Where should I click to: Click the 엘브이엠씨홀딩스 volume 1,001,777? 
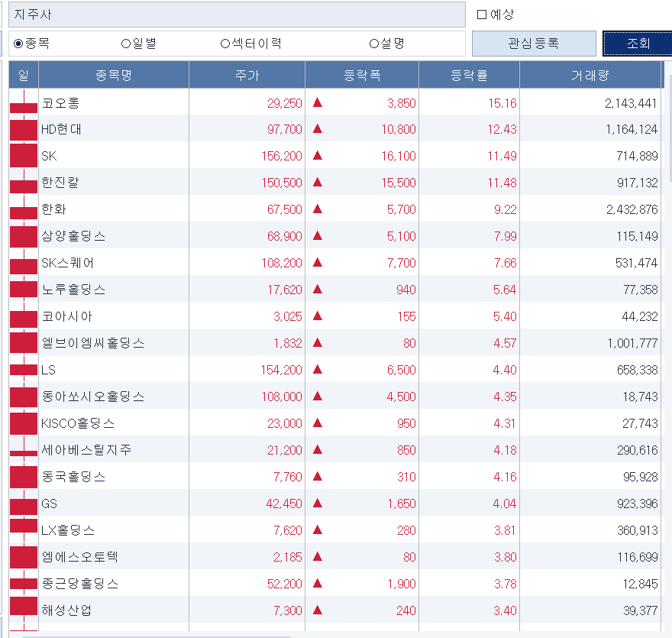[632, 343]
